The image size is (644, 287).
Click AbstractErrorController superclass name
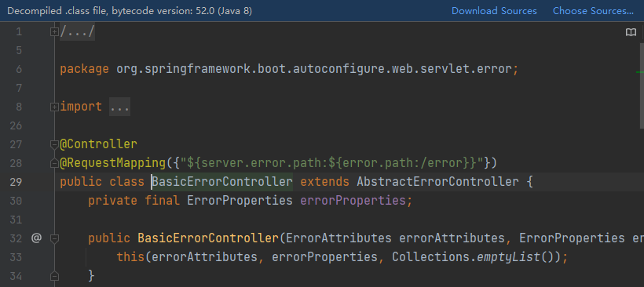pos(437,182)
